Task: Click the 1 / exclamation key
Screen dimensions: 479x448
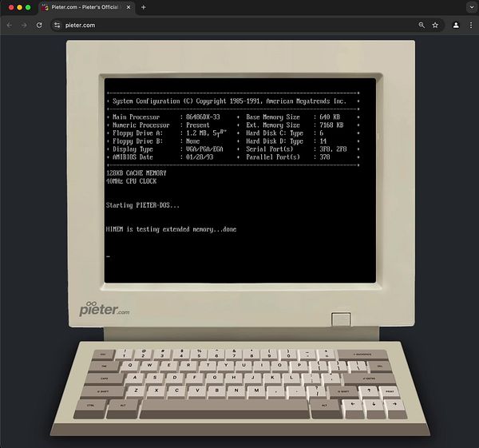Action: click(x=124, y=354)
